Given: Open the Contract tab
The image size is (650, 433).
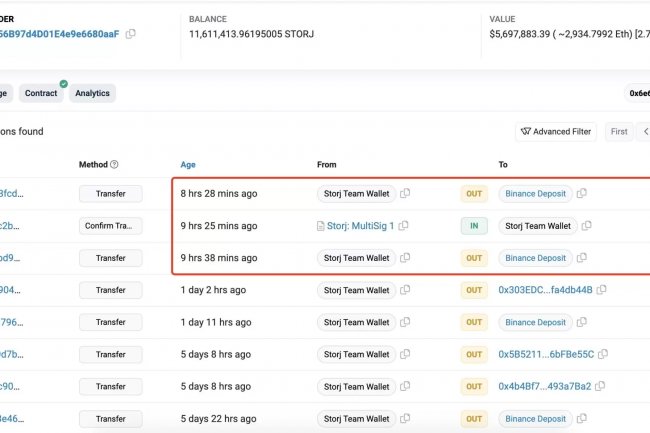Looking at the screenshot, I should pyautogui.click(x=41, y=93).
